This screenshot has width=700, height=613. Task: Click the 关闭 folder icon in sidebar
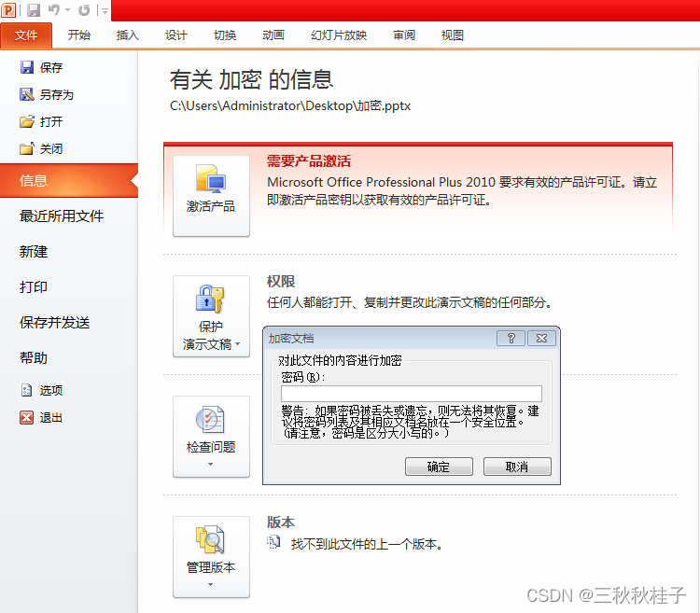[27, 148]
